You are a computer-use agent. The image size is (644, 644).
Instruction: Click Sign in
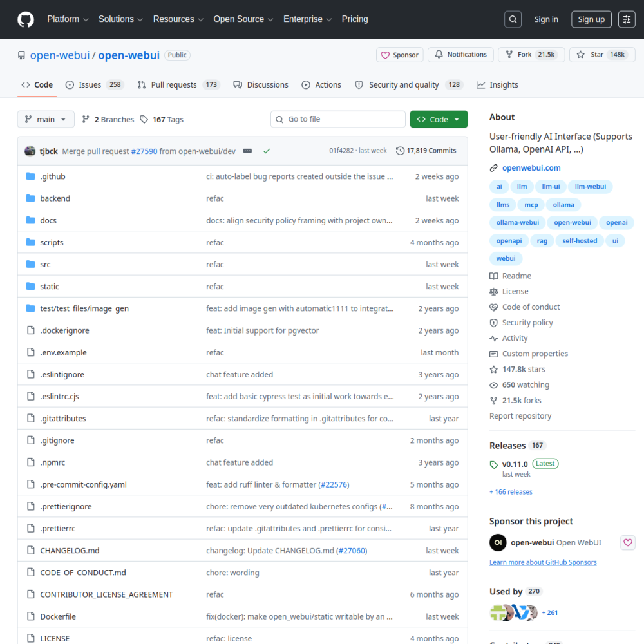[546, 19]
